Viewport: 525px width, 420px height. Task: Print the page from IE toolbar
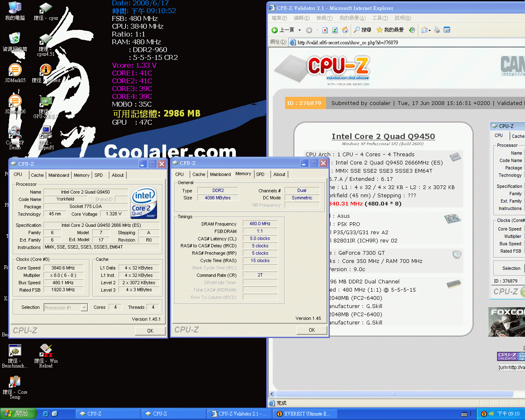(x=437, y=30)
